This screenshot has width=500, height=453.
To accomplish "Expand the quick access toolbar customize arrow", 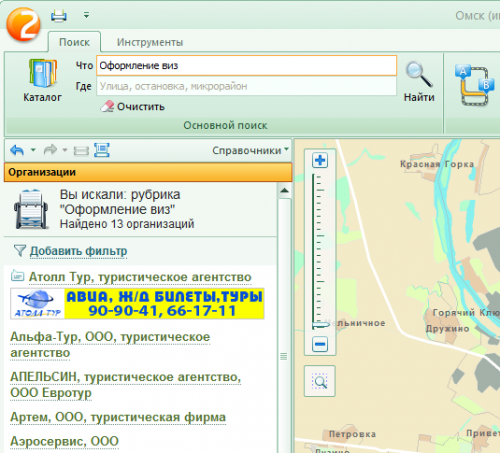I will pyautogui.click(x=86, y=15).
